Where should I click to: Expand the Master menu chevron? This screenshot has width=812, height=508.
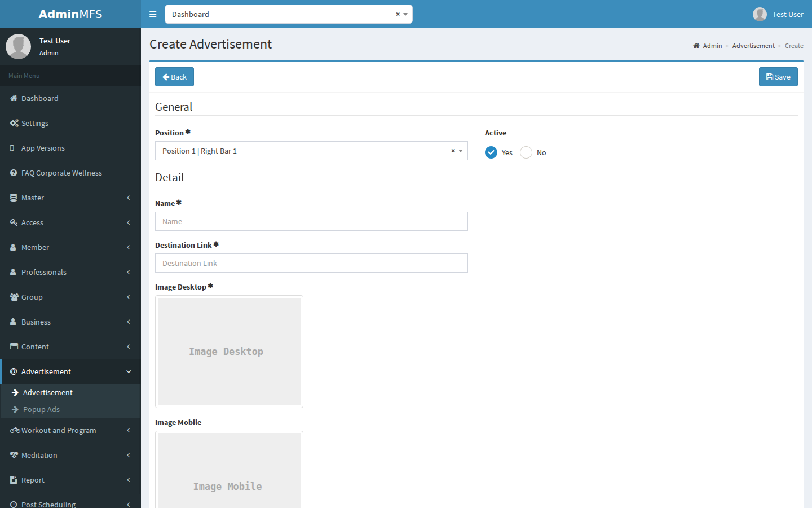click(x=129, y=198)
